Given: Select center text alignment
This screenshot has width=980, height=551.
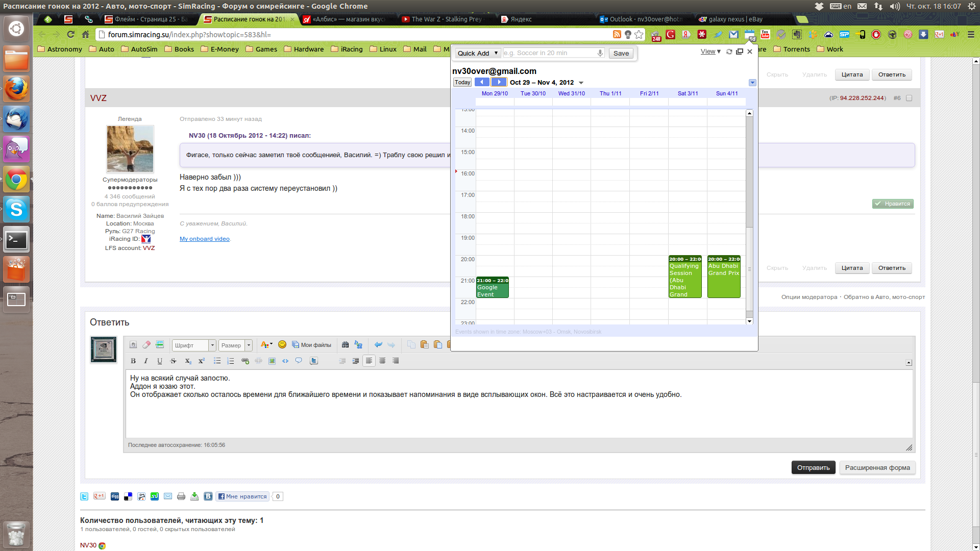Looking at the screenshot, I should pos(382,361).
